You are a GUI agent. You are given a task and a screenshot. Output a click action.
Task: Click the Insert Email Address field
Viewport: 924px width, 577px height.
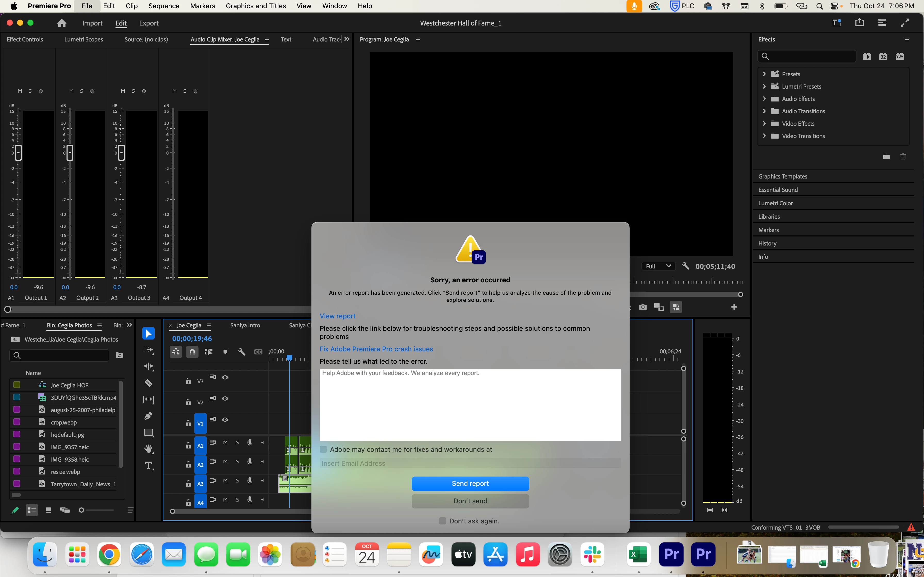click(x=470, y=463)
